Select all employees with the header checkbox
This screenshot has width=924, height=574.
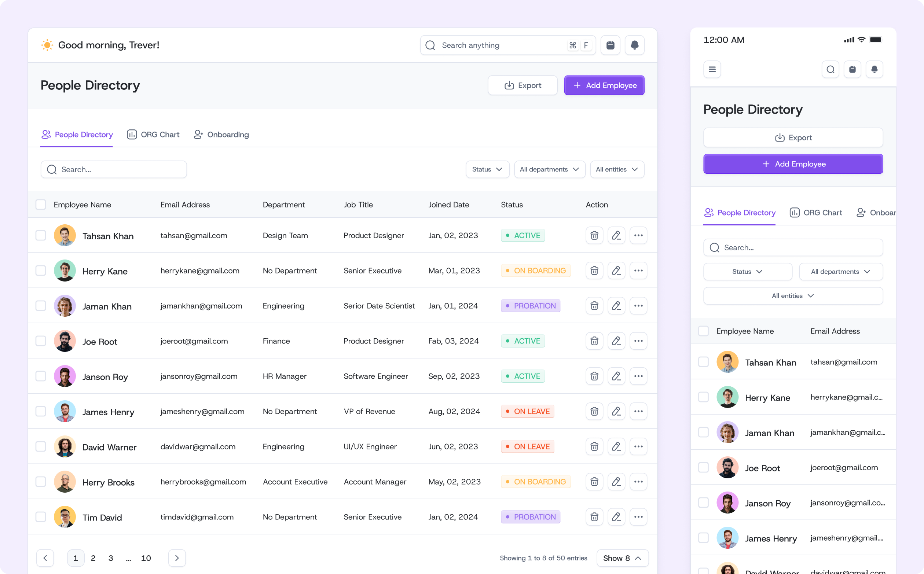(x=41, y=205)
